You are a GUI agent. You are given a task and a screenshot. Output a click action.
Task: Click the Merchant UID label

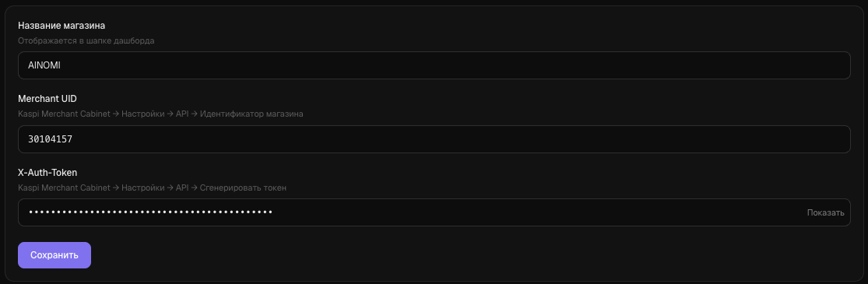tap(47, 99)
